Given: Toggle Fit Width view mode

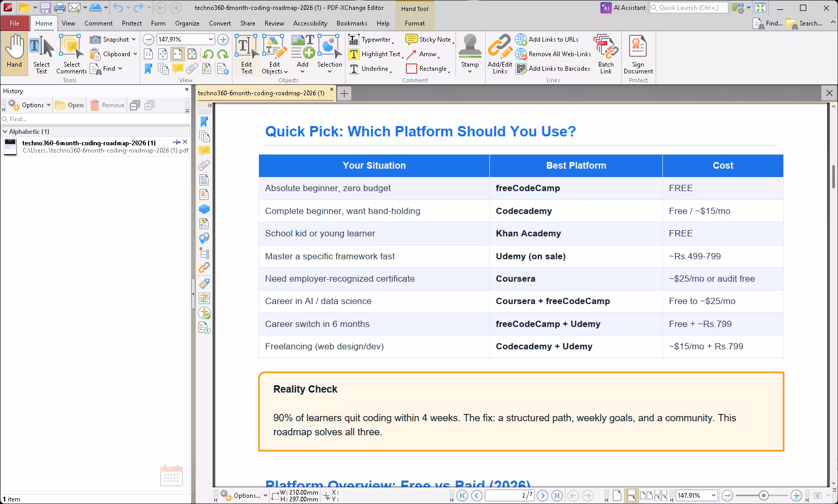Looking at the screenshot, I should coord(178,54).
